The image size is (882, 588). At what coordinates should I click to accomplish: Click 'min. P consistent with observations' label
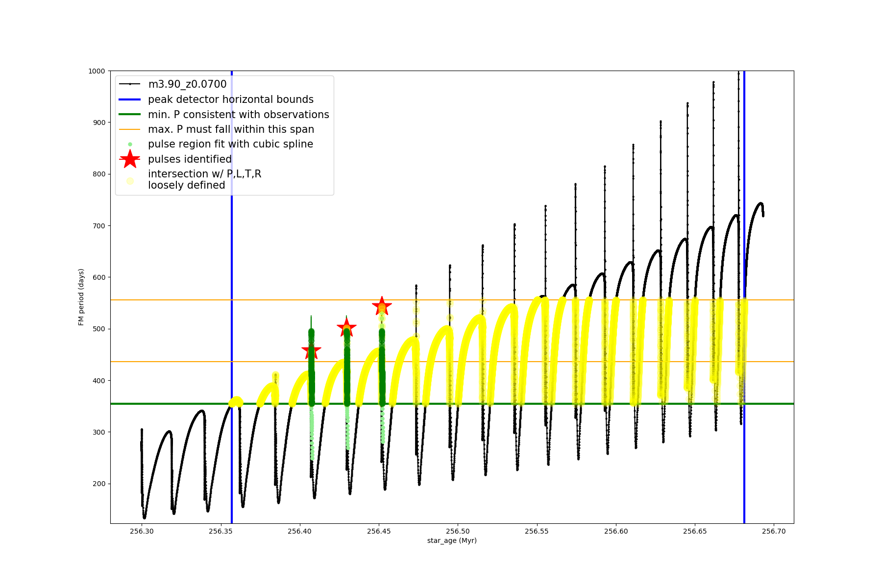coord(239,115)
